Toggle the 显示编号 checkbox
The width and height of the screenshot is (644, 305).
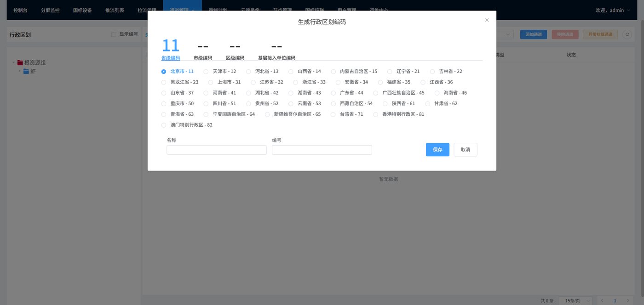114,34
